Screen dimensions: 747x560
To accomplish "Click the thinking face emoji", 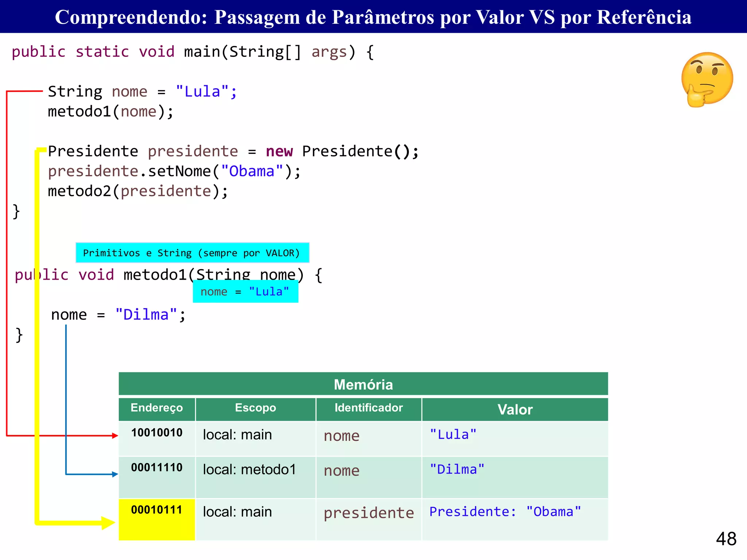I will [x=707, y=79].
